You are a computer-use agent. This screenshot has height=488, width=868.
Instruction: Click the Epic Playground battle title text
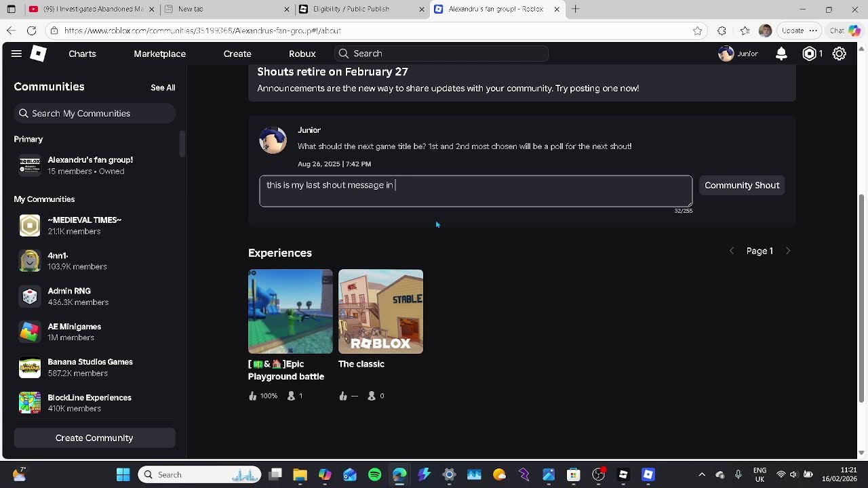point(286,370)
